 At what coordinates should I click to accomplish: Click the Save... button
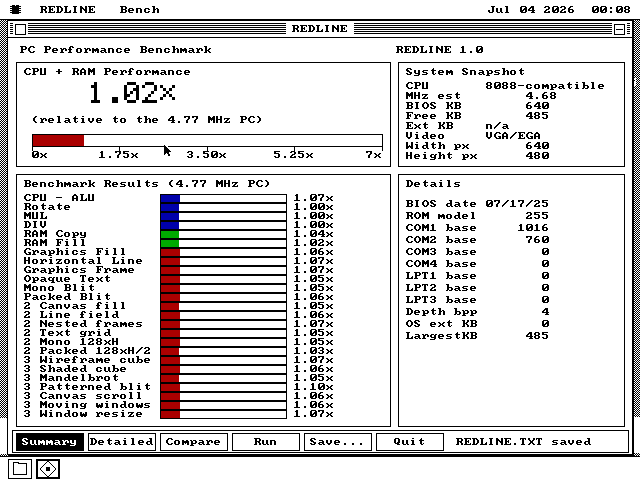[338, 442]
